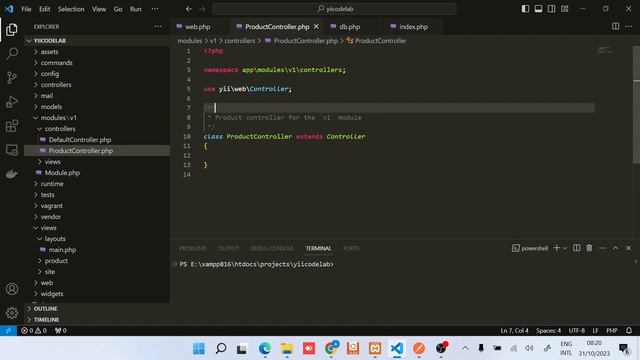The width and height of the screenshot is (640, 360).
Task: Expand the config folder
Action: tap(97, 74)
